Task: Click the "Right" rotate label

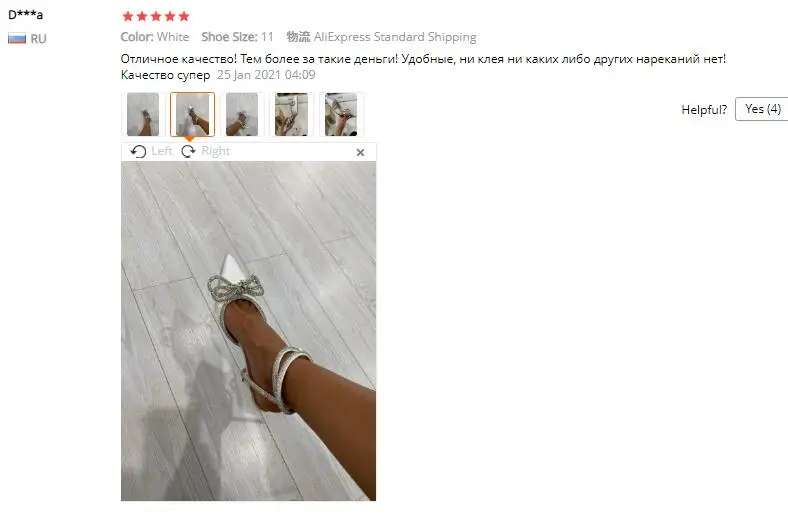Action: 216,151
